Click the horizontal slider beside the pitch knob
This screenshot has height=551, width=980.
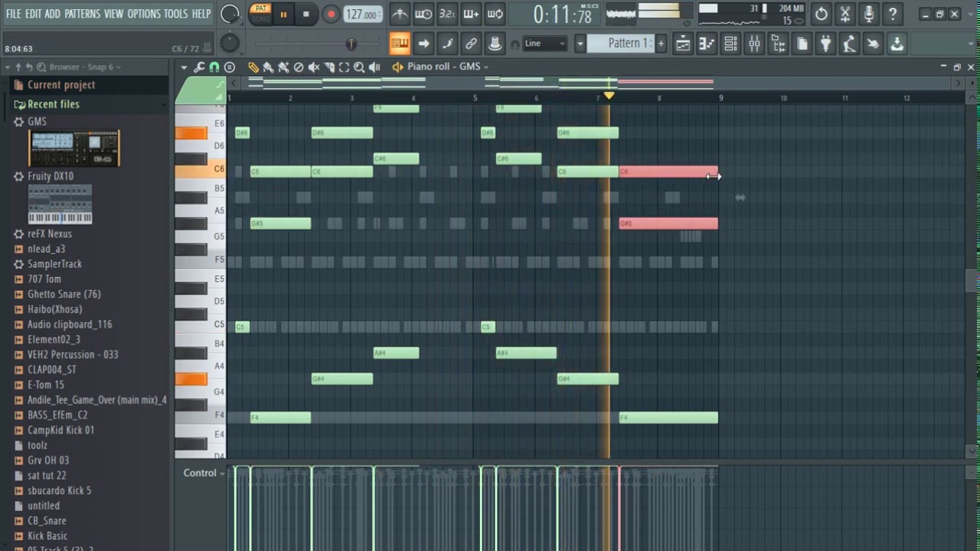tap(317, 44)
